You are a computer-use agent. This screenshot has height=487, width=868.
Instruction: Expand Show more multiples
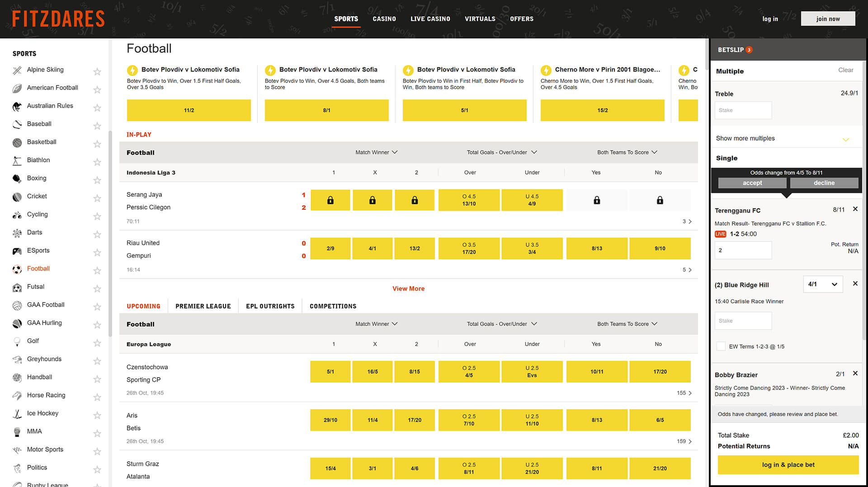(x=786, y=138)
